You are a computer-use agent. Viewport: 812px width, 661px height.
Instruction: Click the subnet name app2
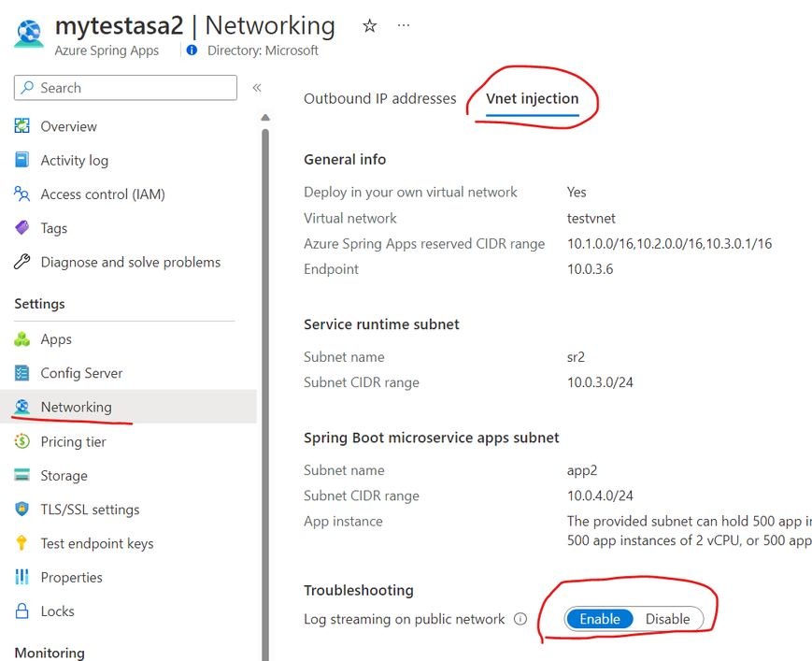[x=582, y=470]
